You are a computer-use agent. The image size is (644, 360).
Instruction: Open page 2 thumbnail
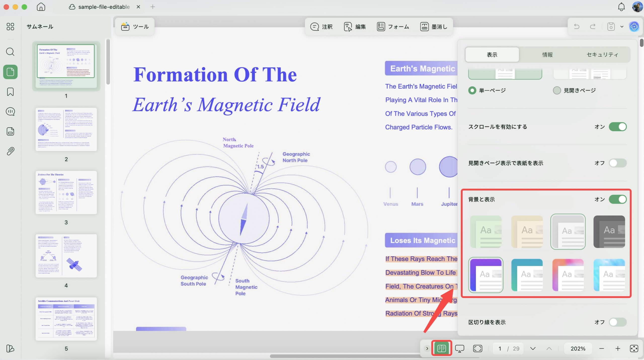coord(66,129)
